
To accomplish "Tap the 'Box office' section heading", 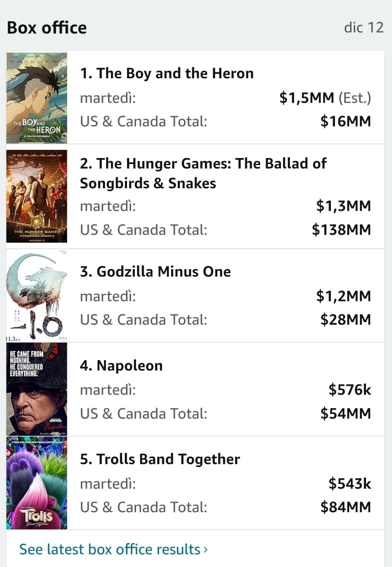I will pyautogui.click(x=47, y=28).
